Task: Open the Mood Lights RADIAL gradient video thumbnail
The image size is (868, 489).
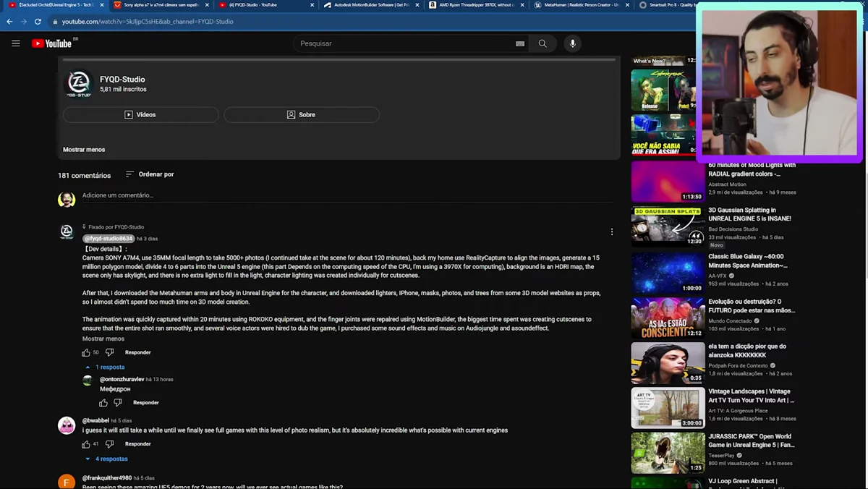Action: point(667,181)
